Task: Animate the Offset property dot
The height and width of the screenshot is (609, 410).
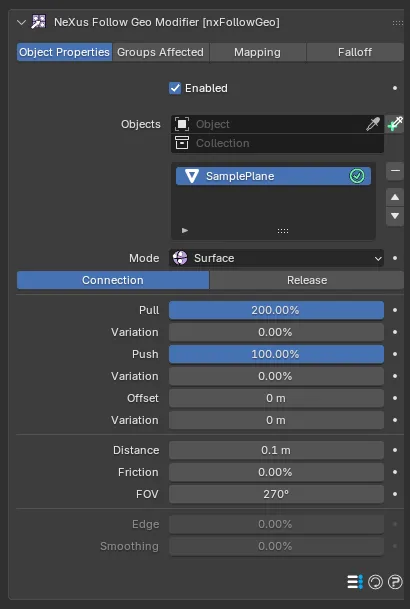Action: coord(395,398)
